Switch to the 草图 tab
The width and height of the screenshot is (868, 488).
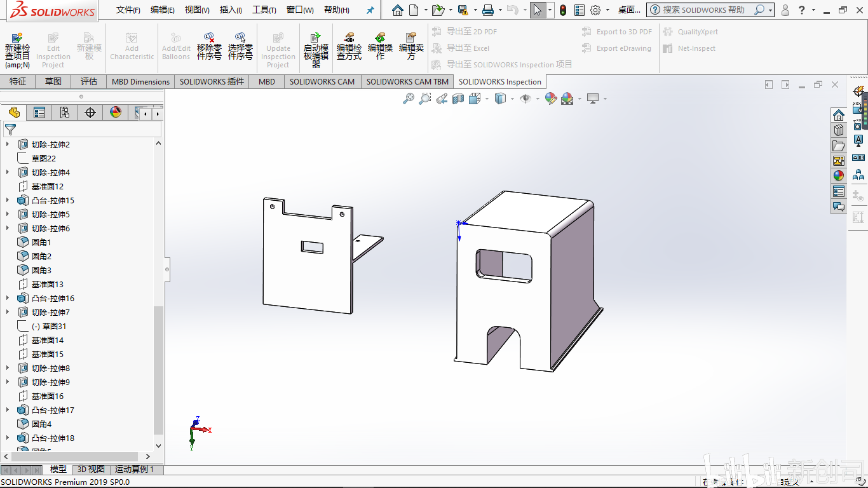[x=53, y=81]
